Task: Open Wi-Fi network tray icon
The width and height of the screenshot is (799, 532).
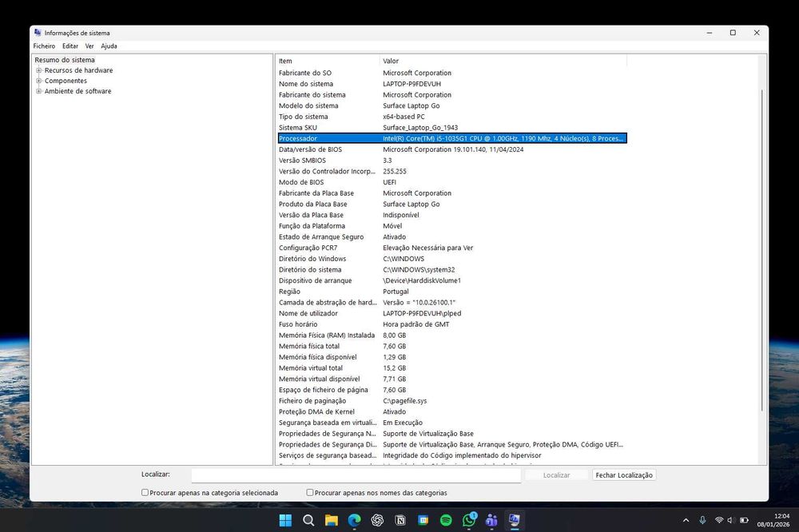Action: [x=719, y=520]
